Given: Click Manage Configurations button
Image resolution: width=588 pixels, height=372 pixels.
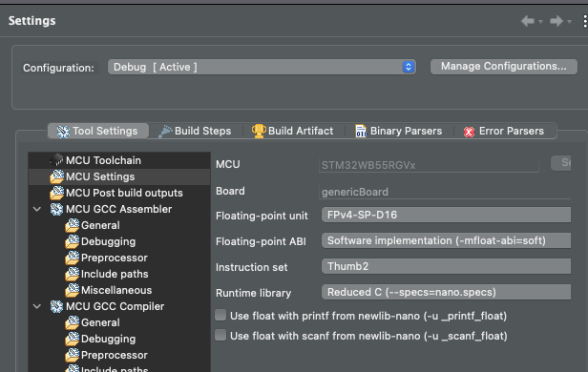Looking at the screenshot, I should (504, 67).
